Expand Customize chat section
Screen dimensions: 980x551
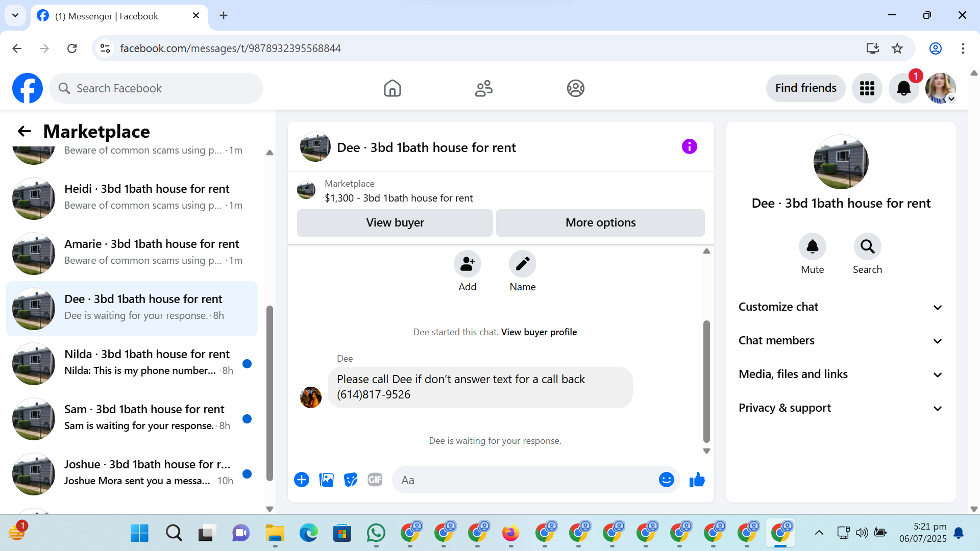841,307
